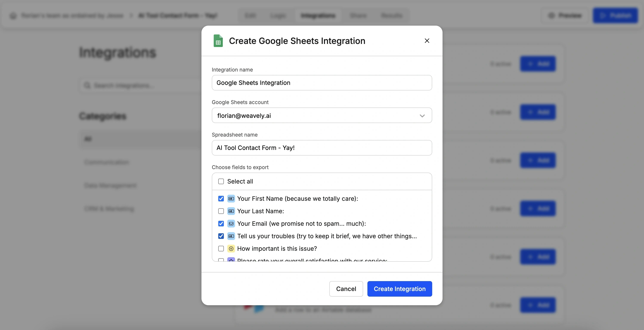This screenshot has width=644, height=330.
Task: Enable the Select all checkbox
Action: [x=221, y=181]
